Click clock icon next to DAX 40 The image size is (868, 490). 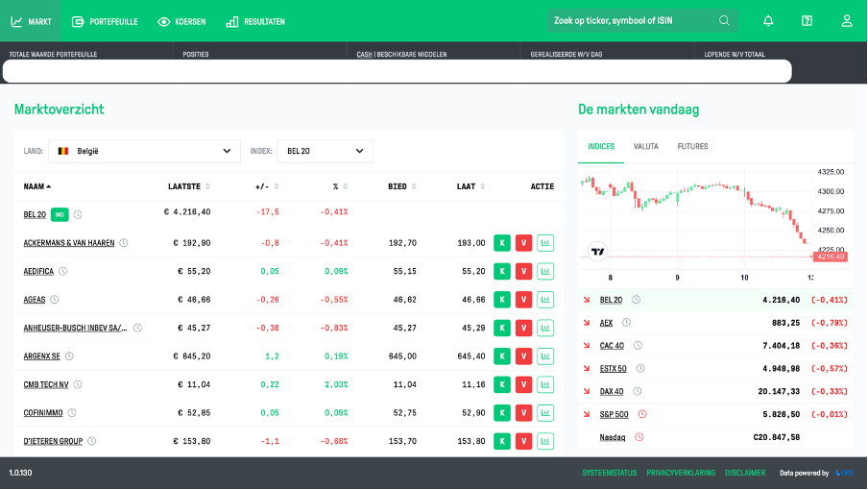coord(638,391)
